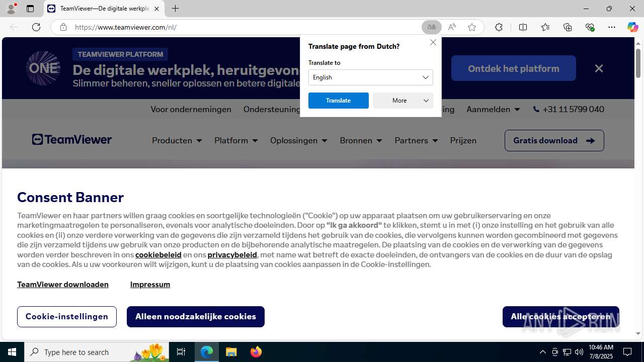Open the Translate to language dropdown

click(371, 77)
